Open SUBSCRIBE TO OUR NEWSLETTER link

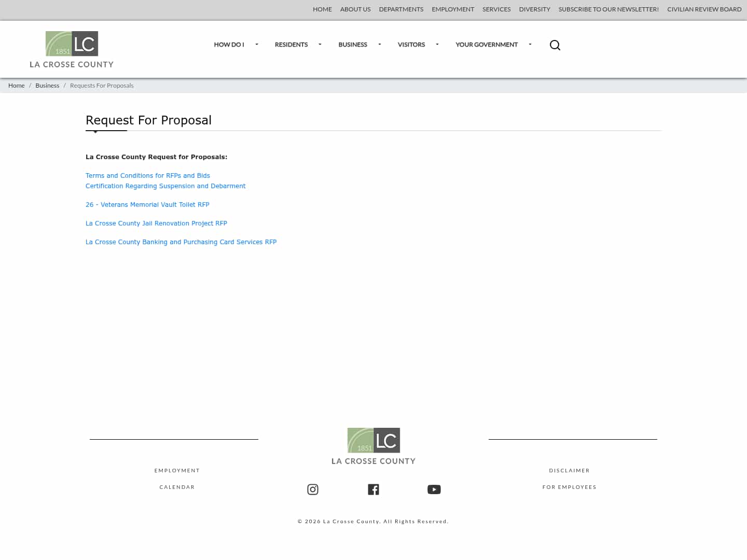click(608, 9)
